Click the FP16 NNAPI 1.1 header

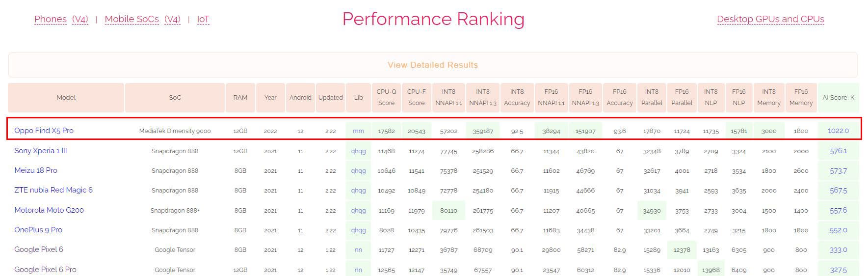[x=551, y=97]
